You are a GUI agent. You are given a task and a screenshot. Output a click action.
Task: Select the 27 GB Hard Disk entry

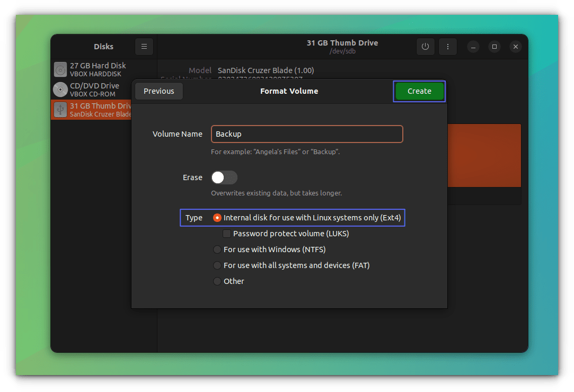point(95,69)
